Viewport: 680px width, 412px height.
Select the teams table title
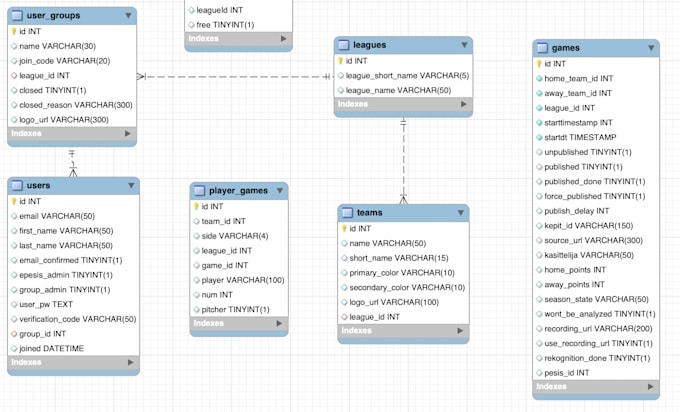click(369, 213)
